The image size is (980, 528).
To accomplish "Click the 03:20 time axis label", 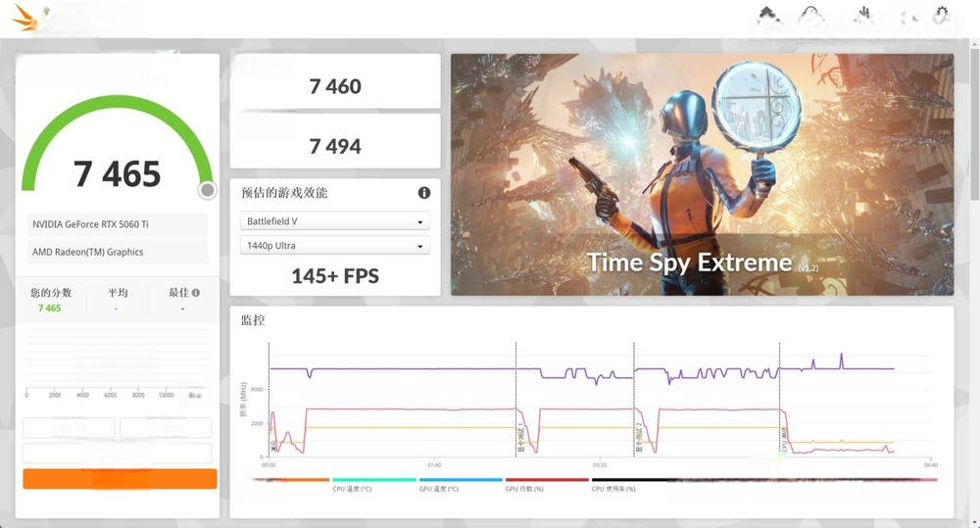I will [x=600, y=465].
